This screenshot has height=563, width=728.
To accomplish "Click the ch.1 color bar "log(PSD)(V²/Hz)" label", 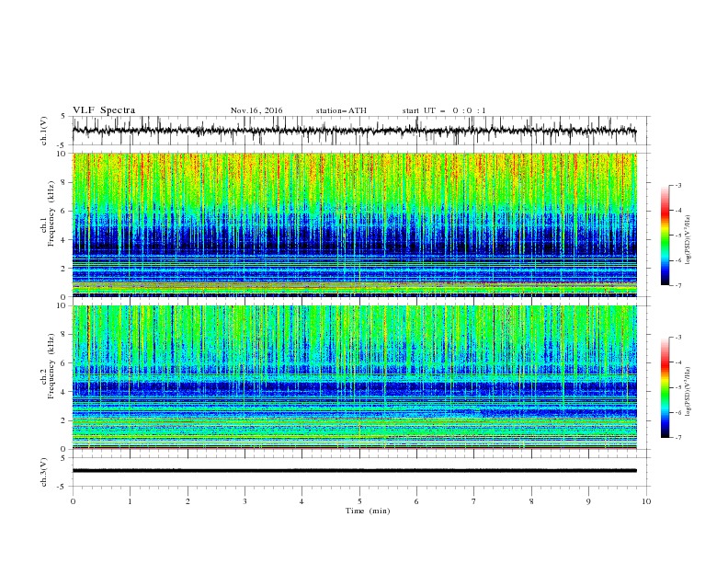I will pyautogui.click(x=688, y=240).
